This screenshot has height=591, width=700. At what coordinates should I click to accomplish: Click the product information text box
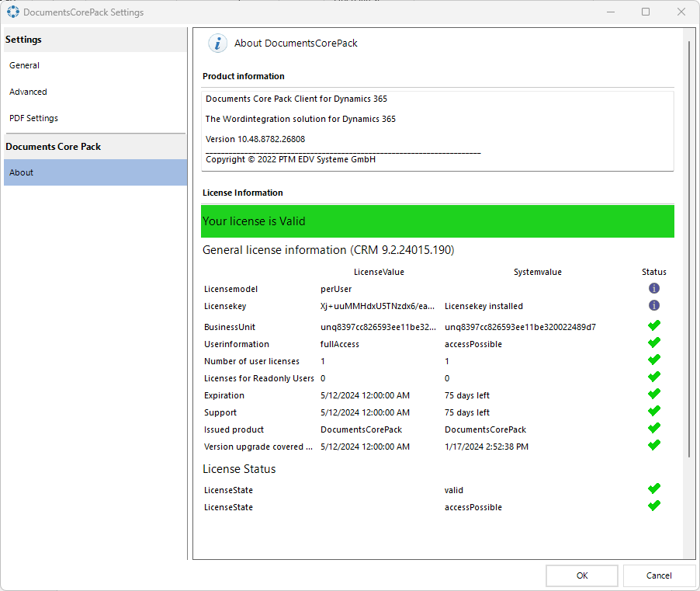click(x=438, y=131)
